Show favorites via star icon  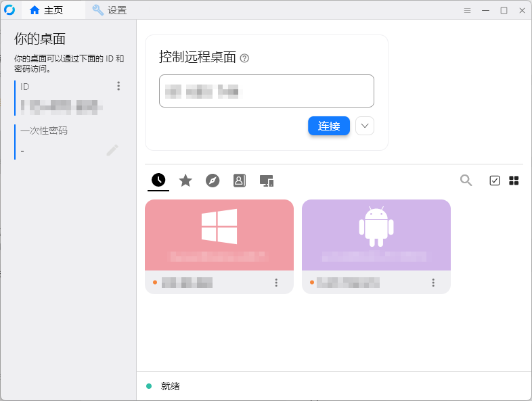coord(185,181)
